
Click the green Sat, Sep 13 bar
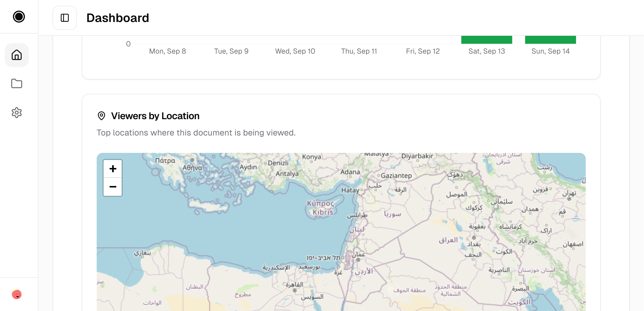[x=487, y=40]
